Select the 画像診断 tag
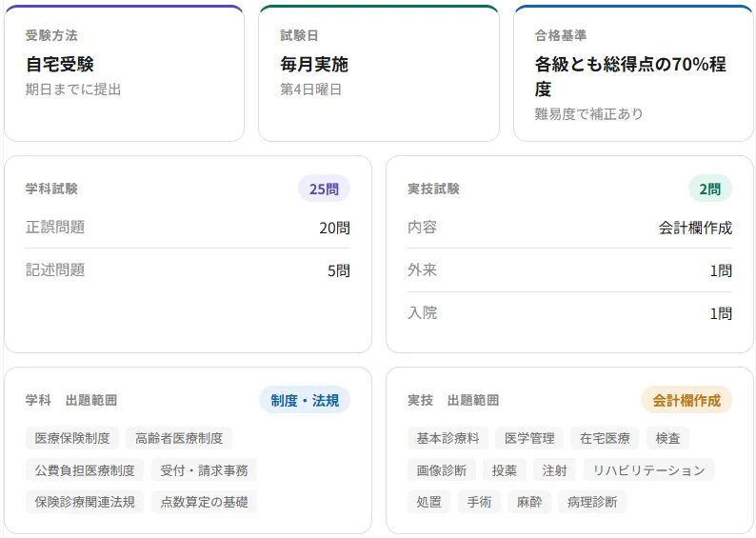 click(x=442, y=470)
